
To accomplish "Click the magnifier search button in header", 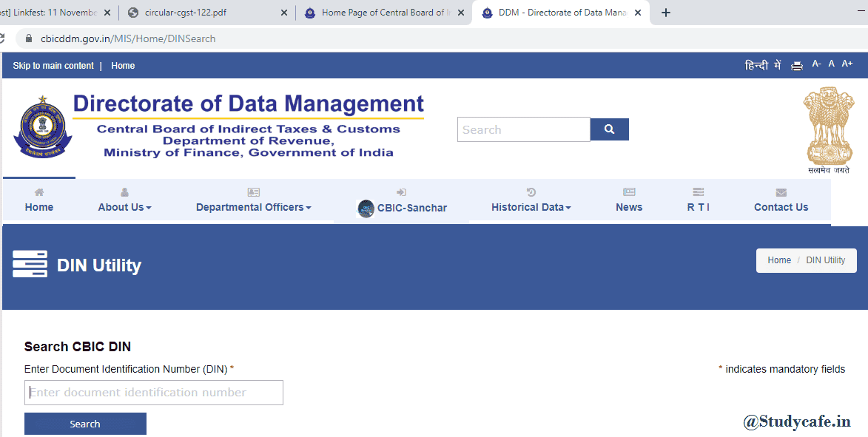I will coord(609,129).
